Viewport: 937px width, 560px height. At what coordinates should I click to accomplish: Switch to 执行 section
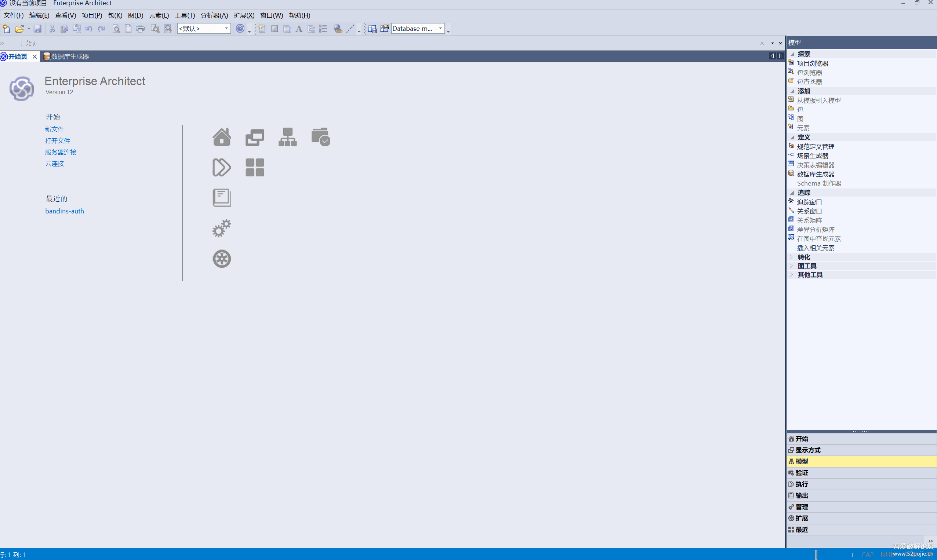pyautogui.click(x=861, y=484)
